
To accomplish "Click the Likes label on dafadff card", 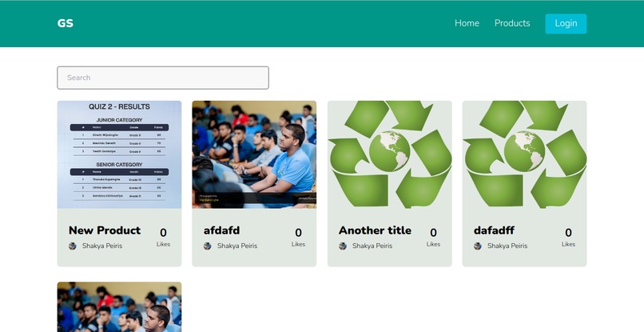I will [568, 244].
